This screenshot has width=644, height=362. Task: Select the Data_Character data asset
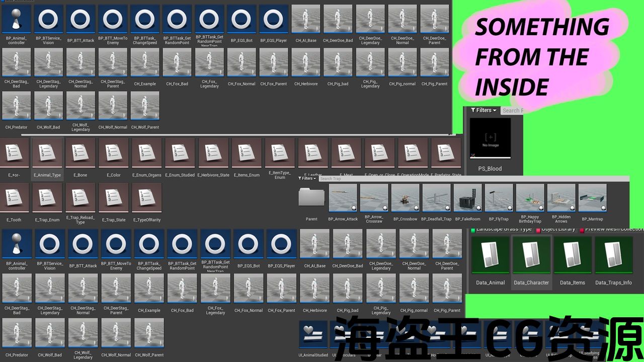(x=531, y=255)
